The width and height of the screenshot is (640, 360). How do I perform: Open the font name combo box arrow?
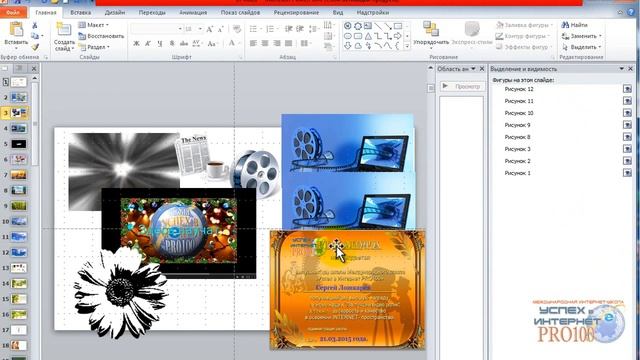point(180,29)
